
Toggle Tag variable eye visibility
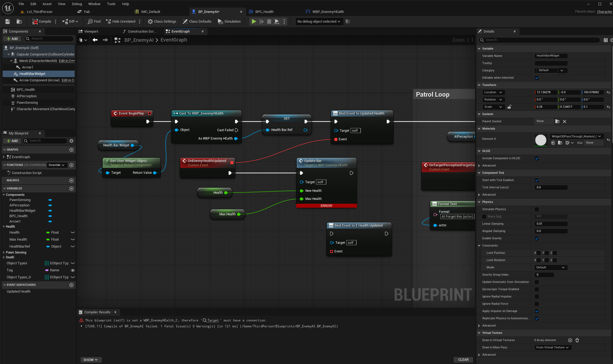coord(72,270)
